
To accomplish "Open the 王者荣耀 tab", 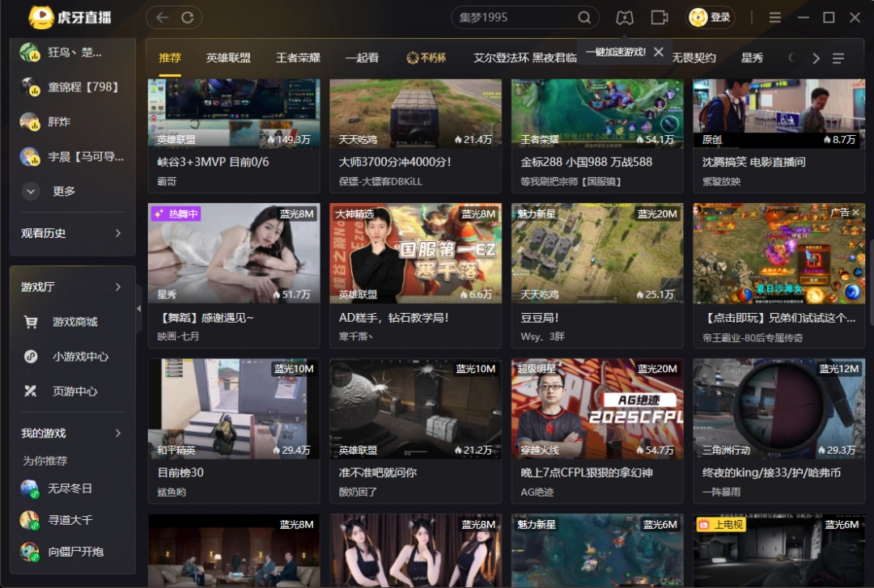I will click(x=298, y=58).
